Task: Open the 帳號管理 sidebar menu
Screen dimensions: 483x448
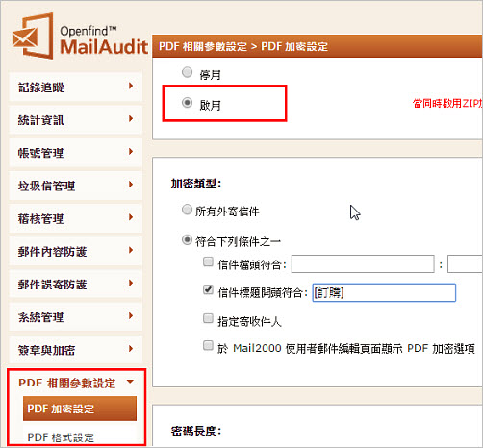Action: click(76, 153)
